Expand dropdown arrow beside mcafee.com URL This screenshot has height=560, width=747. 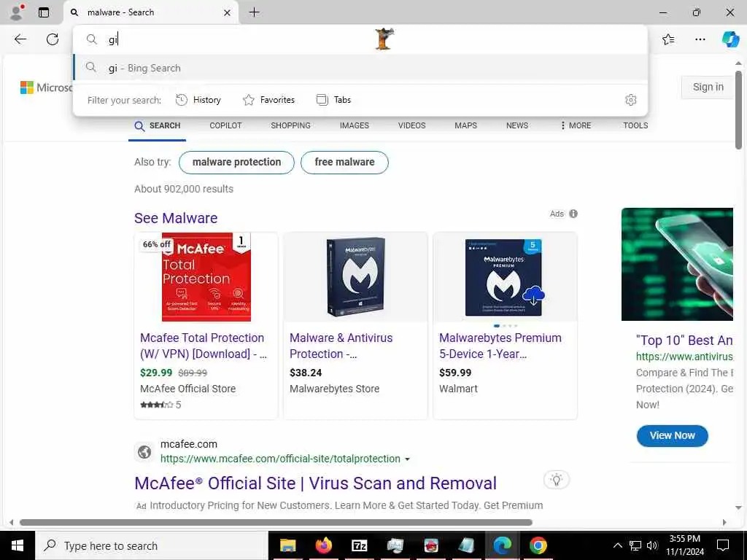(407, 459)
